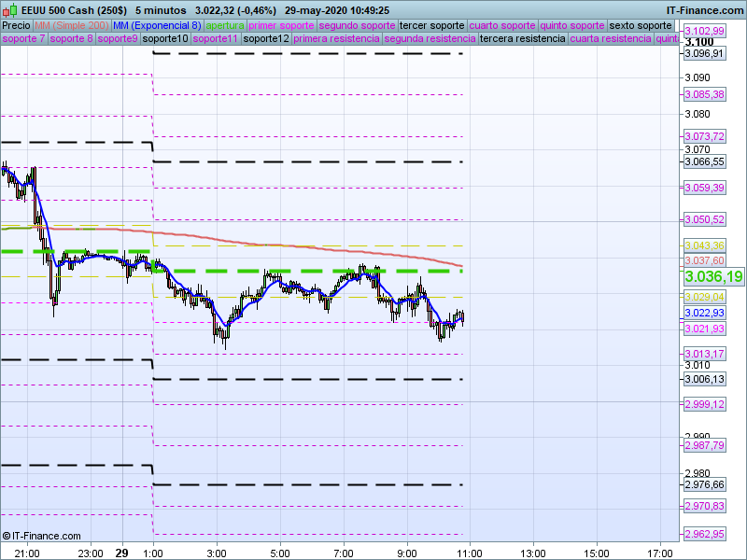
Task: Click the green current price 3.036,19 label
Action: pyautogui.click(x=713, y=277)
